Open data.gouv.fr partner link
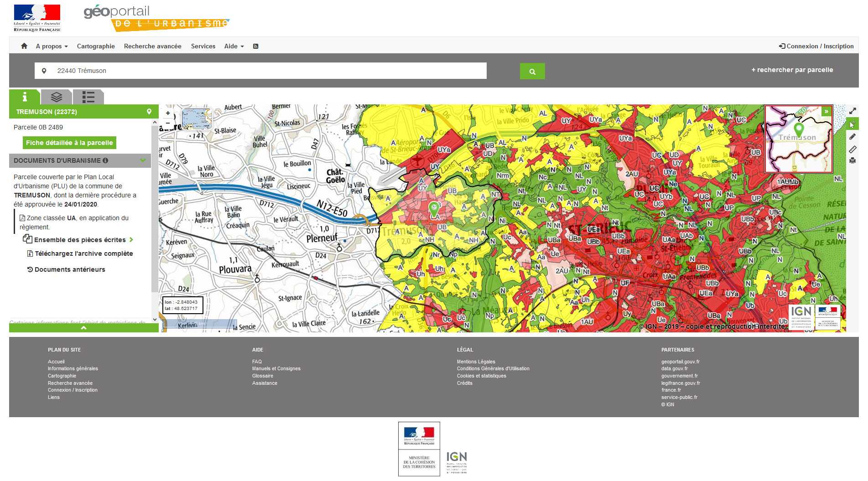868x481 pixels. click(x=674, y=368)
